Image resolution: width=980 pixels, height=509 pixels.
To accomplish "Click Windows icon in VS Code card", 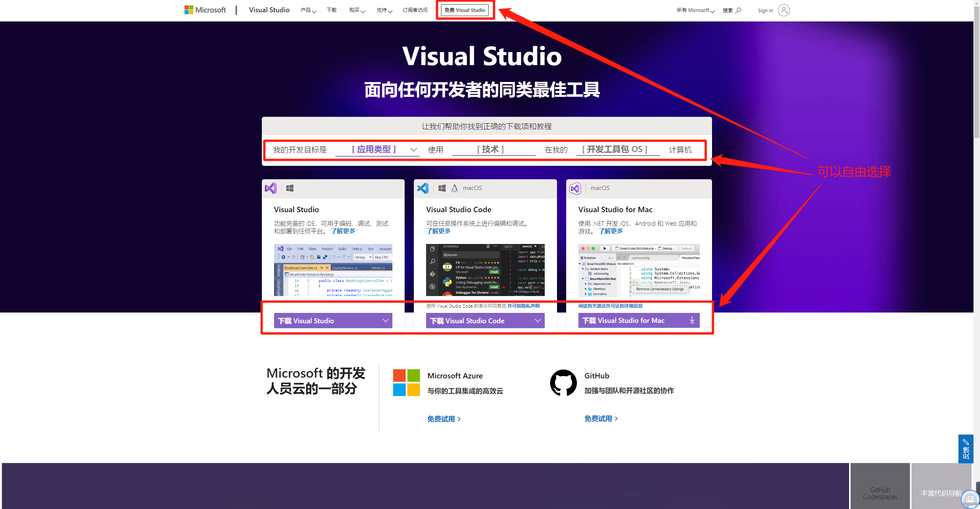I will point(442,188).
